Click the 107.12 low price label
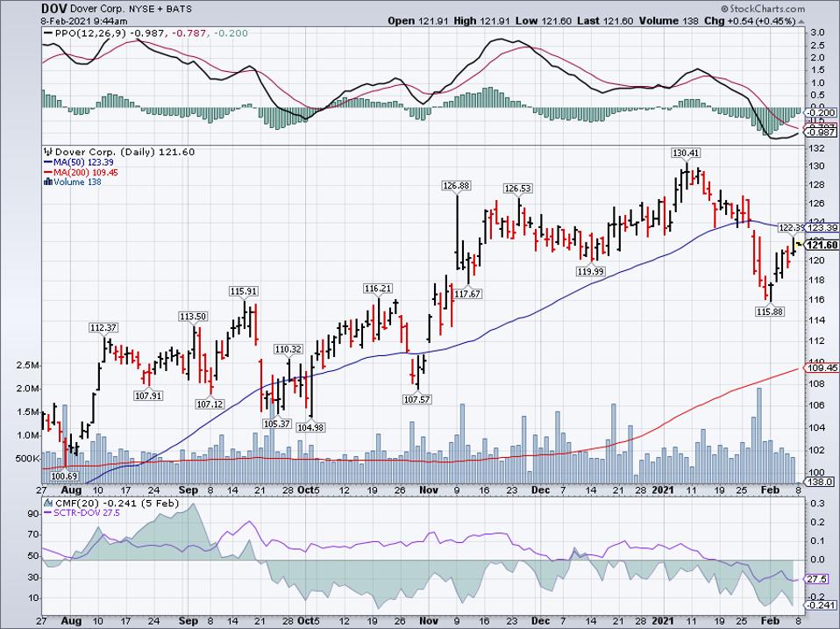This screenshot has width=840, height=629. pos(210,404)
